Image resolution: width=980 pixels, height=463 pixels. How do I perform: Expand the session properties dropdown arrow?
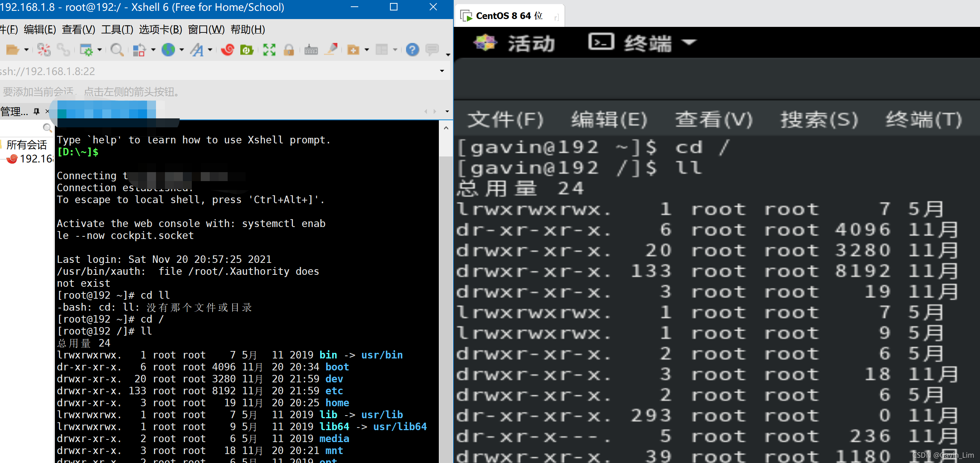tap(100, 50)
